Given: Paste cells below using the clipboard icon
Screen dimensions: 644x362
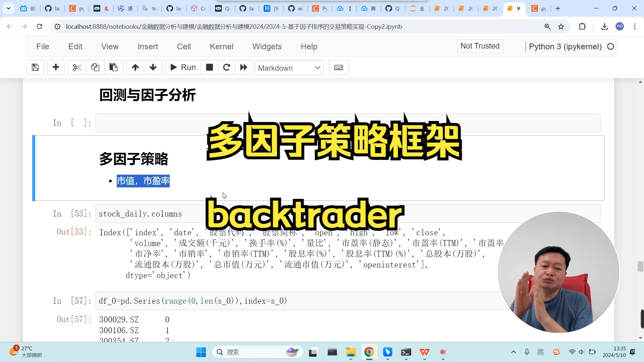Looking at the screenshot, I should click(x=113, y=67).
